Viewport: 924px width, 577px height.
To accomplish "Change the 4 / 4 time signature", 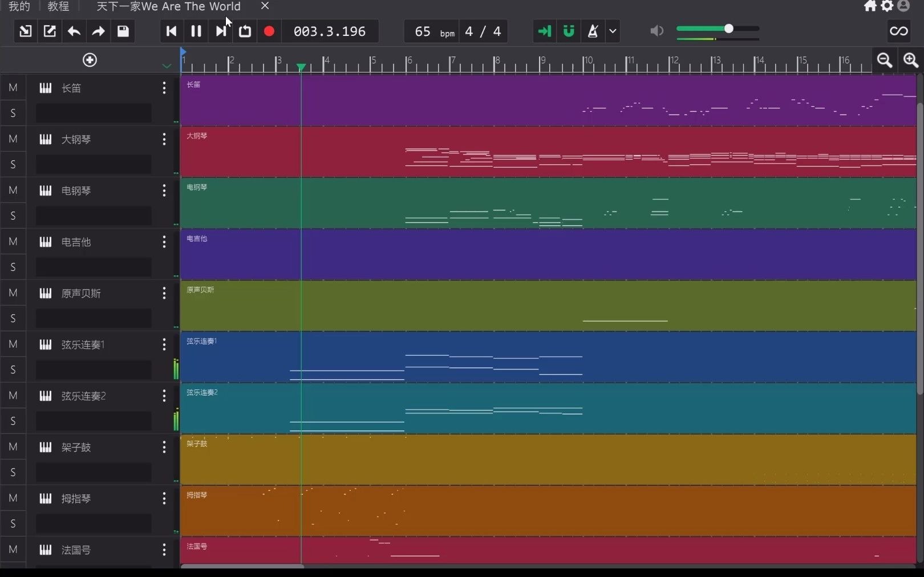I will tap(483, 31).
